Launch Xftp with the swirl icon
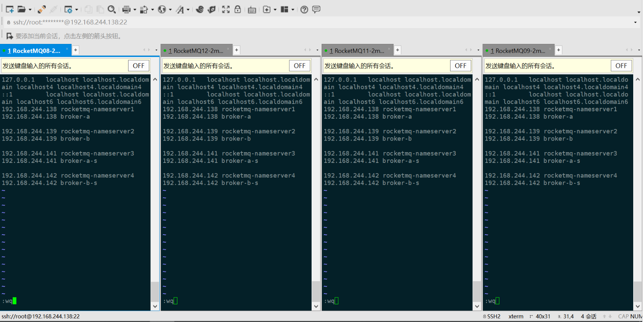 coord(200,9)
